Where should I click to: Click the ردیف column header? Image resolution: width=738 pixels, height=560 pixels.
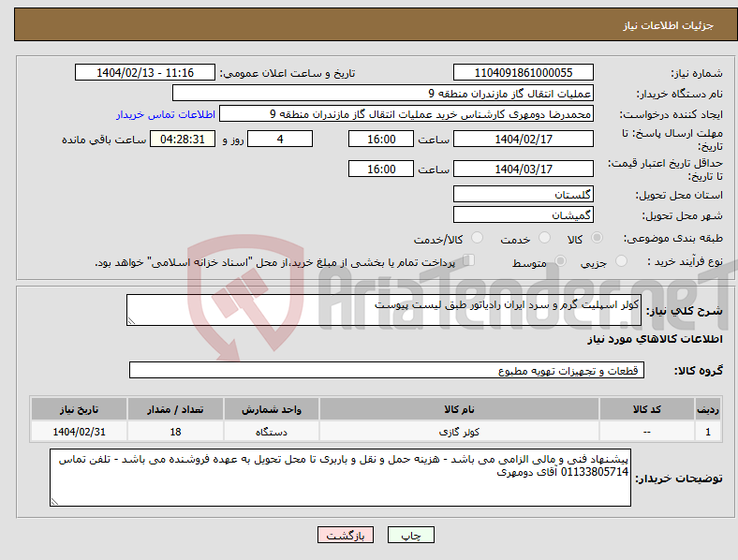tap(708, 409)
